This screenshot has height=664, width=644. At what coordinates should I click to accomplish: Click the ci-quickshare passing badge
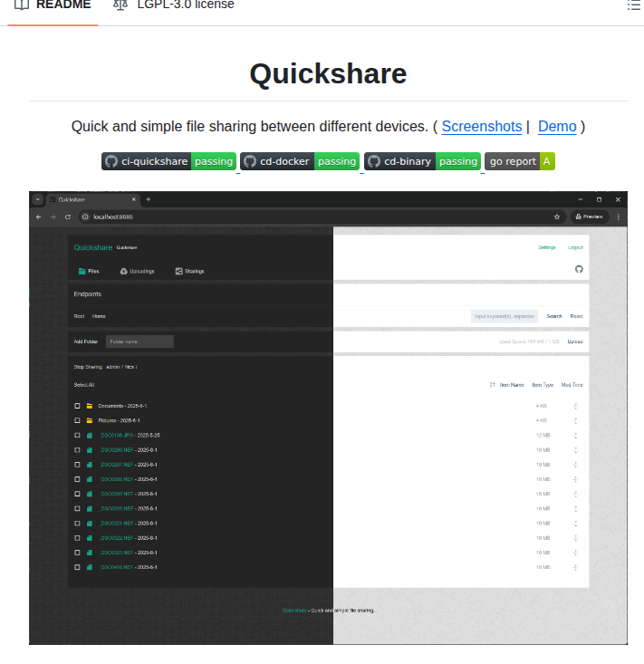coord(168,161)
